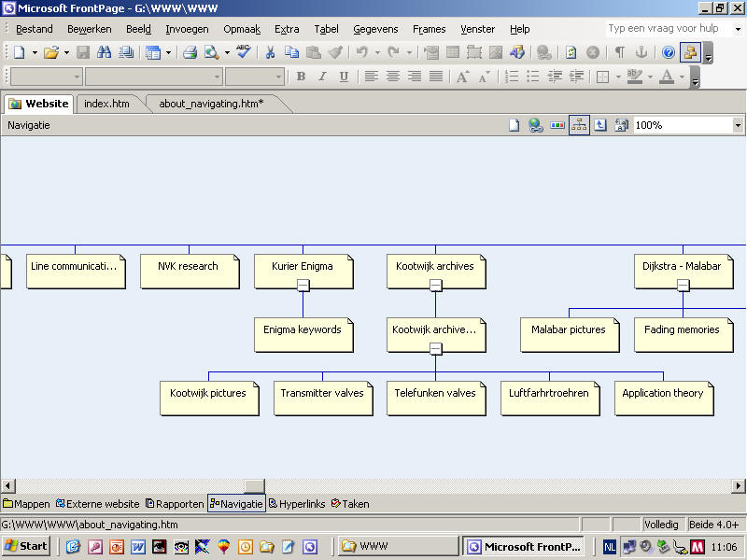Open the Invoegen menu
747x560 pixels.
(187, 29)
